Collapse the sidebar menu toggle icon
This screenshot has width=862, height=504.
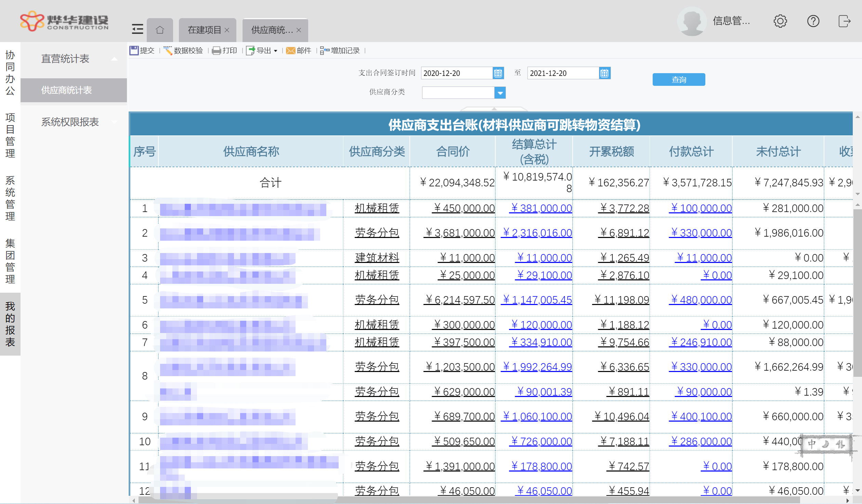[x=137, y=29]
